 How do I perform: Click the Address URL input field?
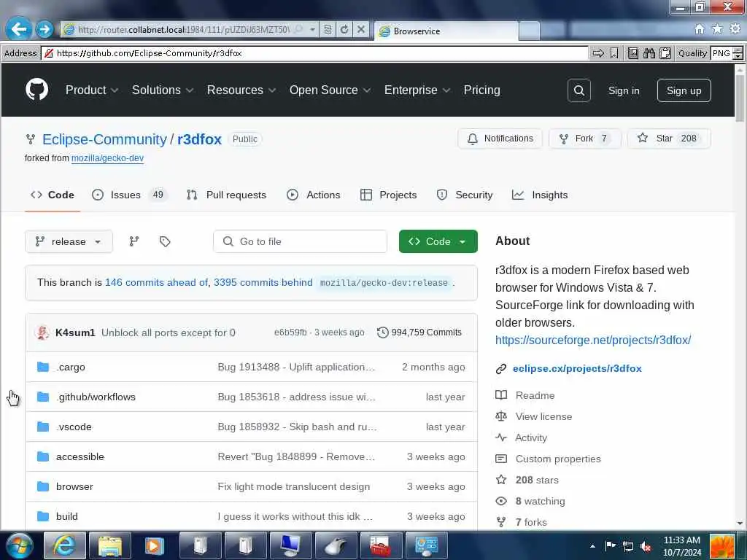pyautogui.click(x=314, y=53)
